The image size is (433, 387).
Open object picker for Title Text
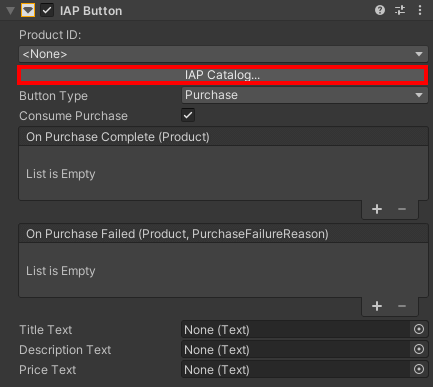419,329
